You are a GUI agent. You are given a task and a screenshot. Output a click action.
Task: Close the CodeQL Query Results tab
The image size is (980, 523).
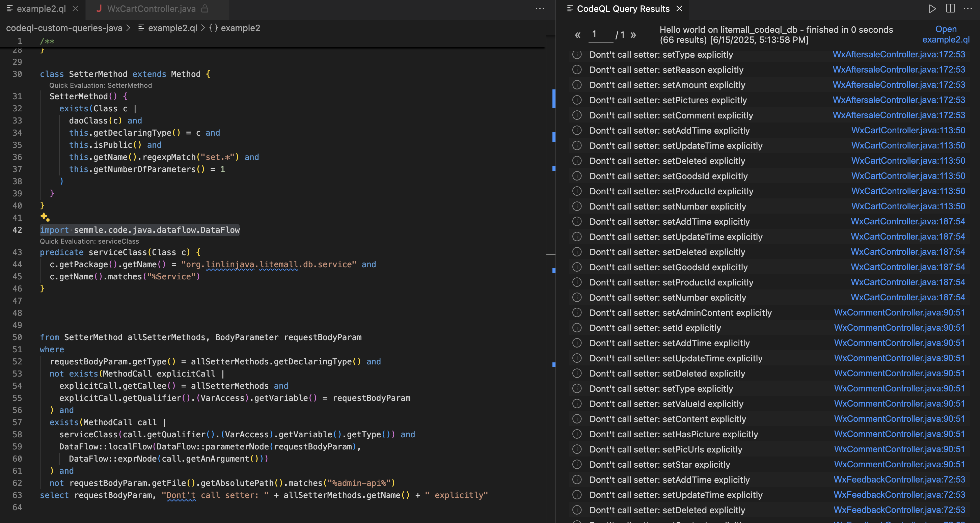point(679,8)
